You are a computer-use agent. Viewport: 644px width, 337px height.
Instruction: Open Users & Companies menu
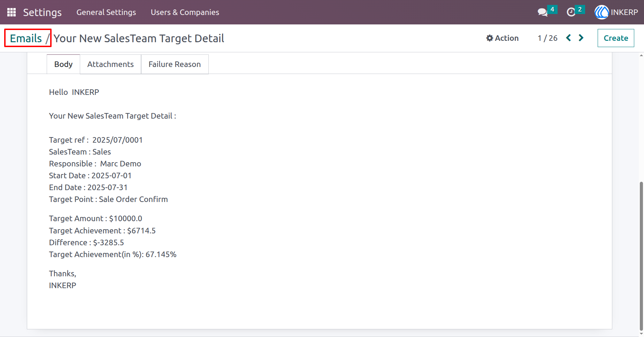(x=185, y=12)
